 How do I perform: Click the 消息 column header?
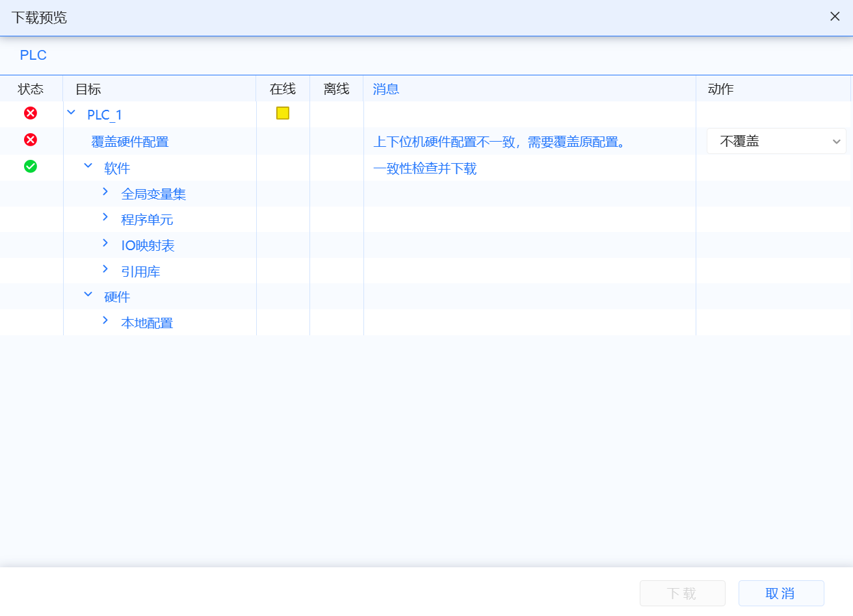[x=387, y=88]
